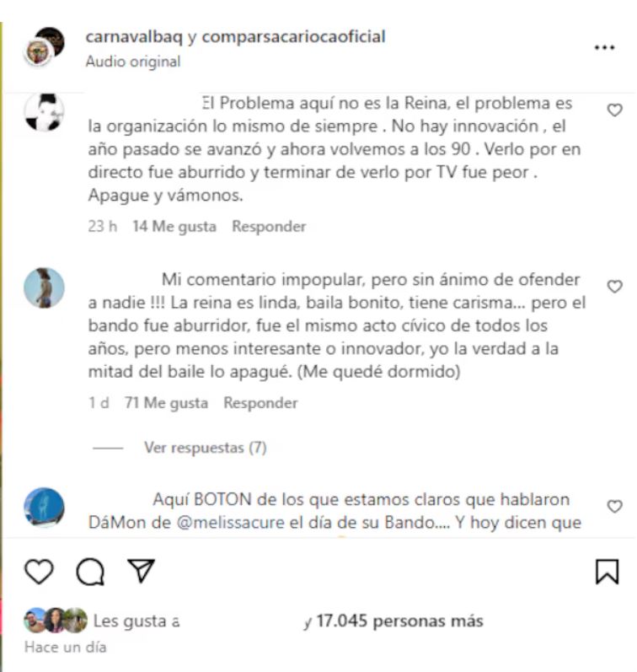Open the post authors' avatar in header
This screenshot has height=672, width=637.
coord(44,47)
